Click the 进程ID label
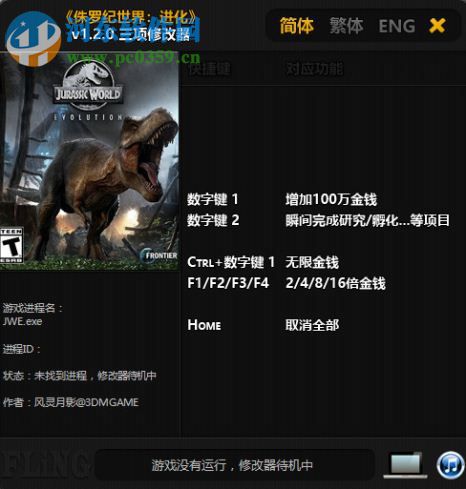The height and width of the screenshot is (489, 466). tap(22, 349)
